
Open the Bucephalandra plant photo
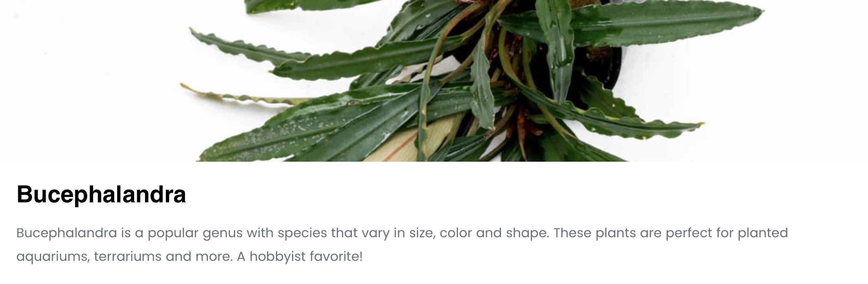[434, 81]
